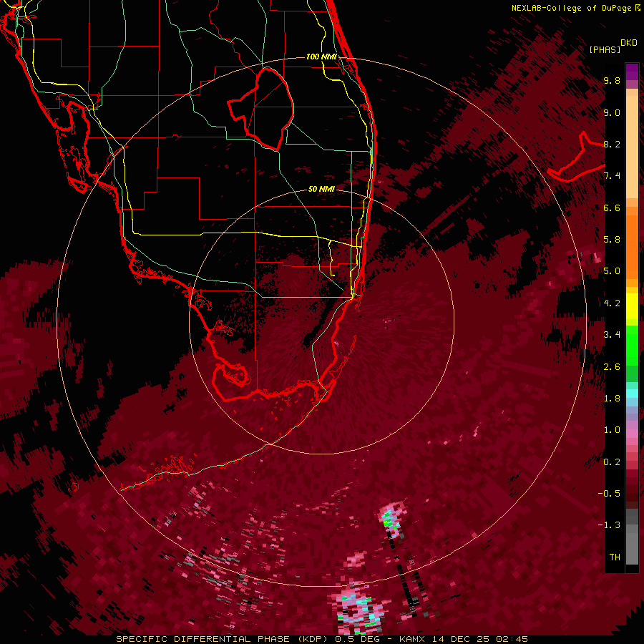Click the 6.6 scale value label
644x644 pixels.
tap(612, 208)
